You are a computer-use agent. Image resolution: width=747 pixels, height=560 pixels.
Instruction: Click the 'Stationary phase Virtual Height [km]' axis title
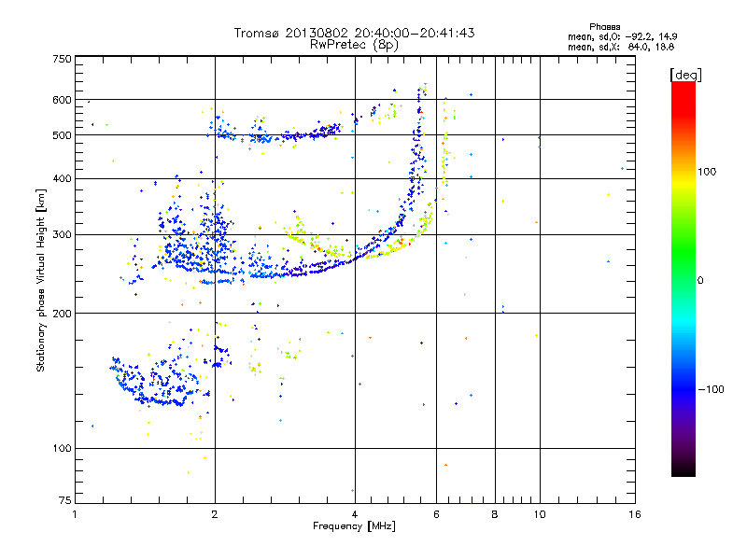41,280
